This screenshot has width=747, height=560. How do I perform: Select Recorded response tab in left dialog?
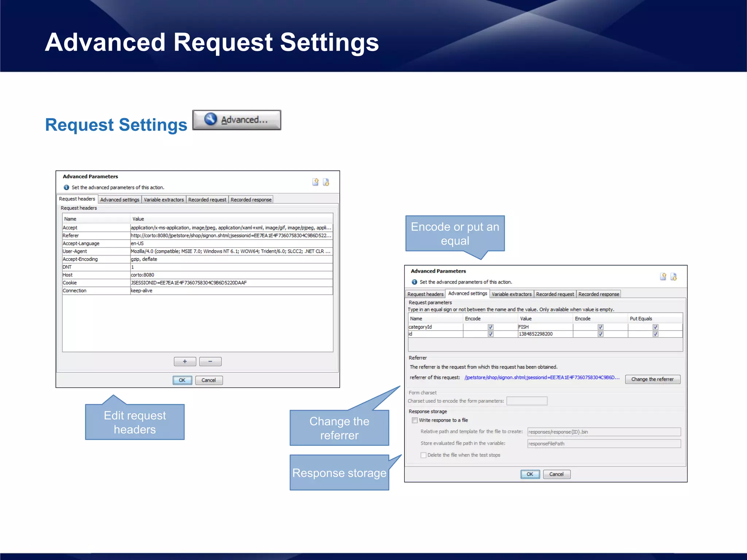[x=251, y=199]
